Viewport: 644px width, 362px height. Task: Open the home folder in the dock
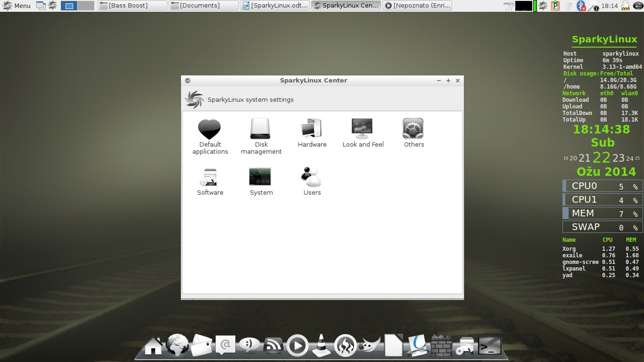(153, 346)
